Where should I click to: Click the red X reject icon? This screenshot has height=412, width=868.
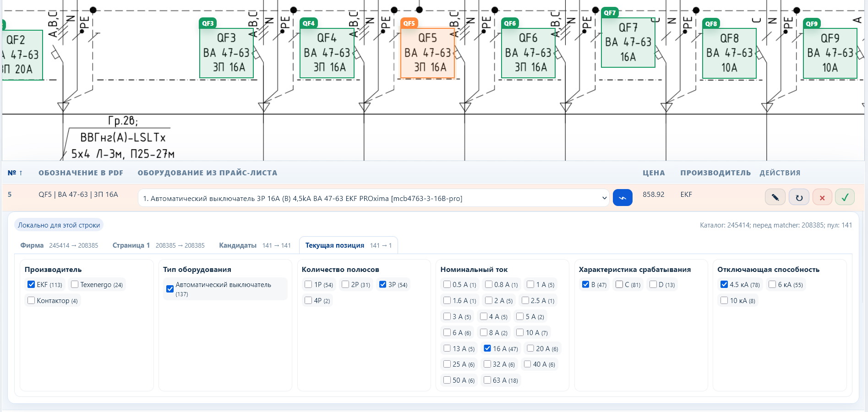point(822,197)
